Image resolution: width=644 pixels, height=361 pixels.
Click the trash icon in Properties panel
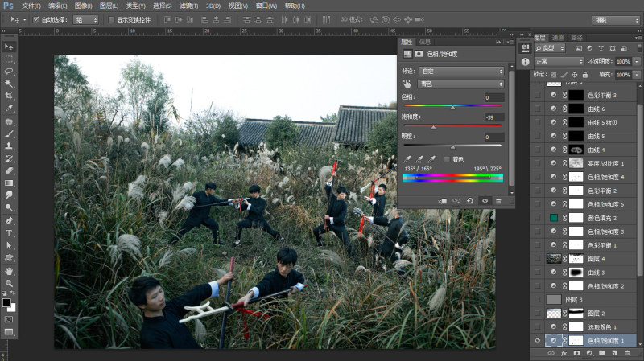498,201
